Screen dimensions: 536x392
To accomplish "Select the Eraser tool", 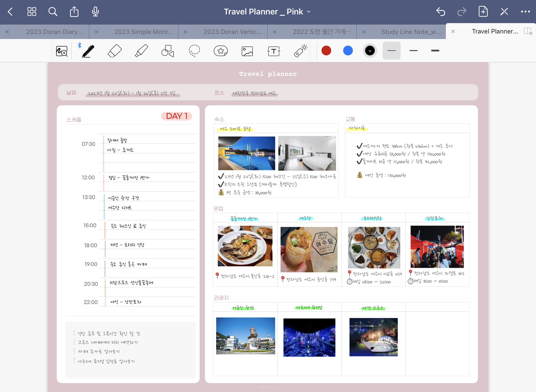I will pos(114,51).
